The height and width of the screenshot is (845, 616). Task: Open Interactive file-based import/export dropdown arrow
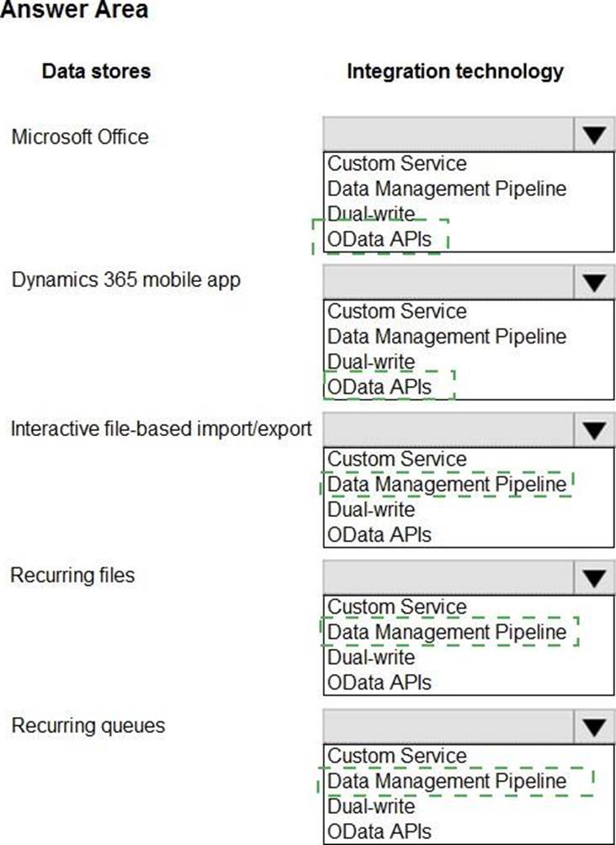(593, 430)
